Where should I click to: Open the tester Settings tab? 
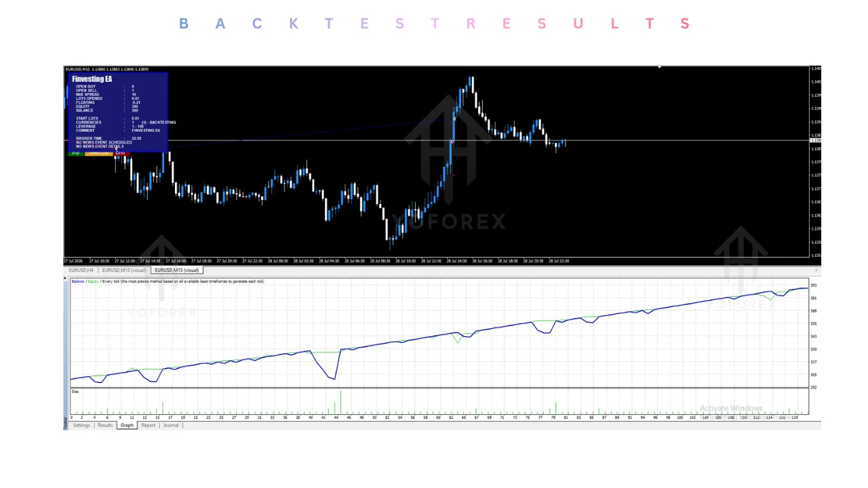pyautogui.click(x=81, y=425)
